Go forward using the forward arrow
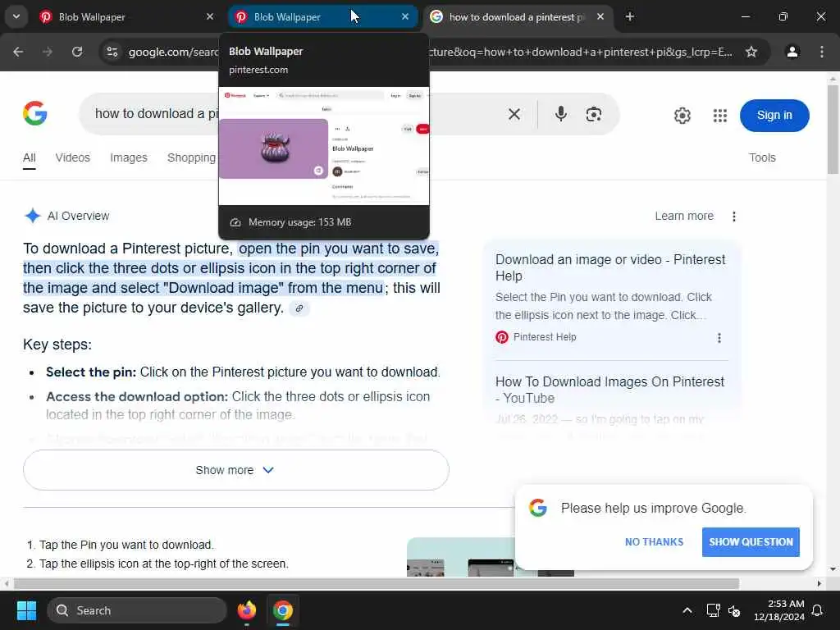Image resolution: width=840 pixels, height=630 pixels. [48, 52]
